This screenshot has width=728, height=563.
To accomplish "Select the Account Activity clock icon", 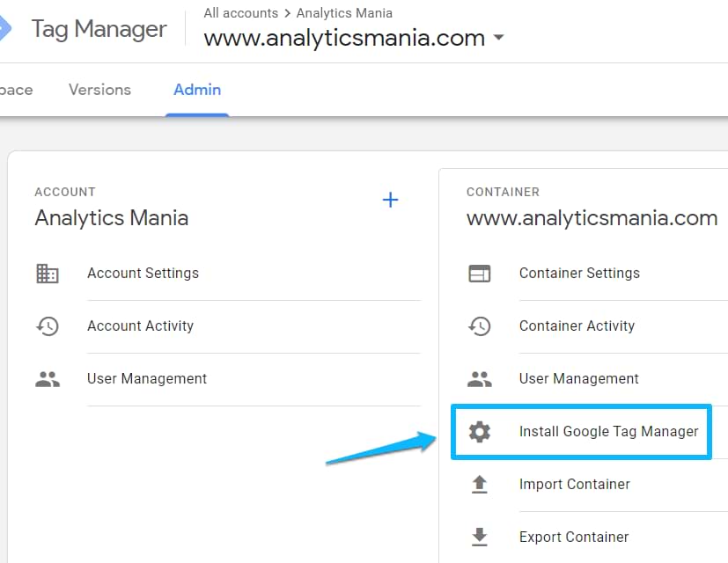I will coord(48,325).
